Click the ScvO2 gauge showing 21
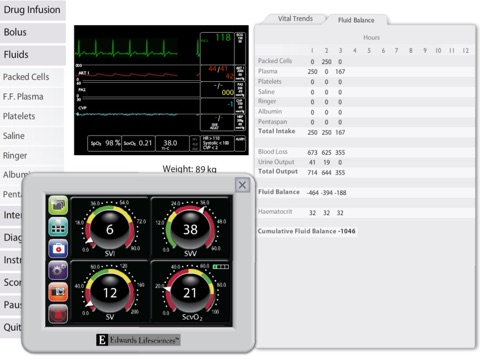The image size is (480, 360). point(190,292)
